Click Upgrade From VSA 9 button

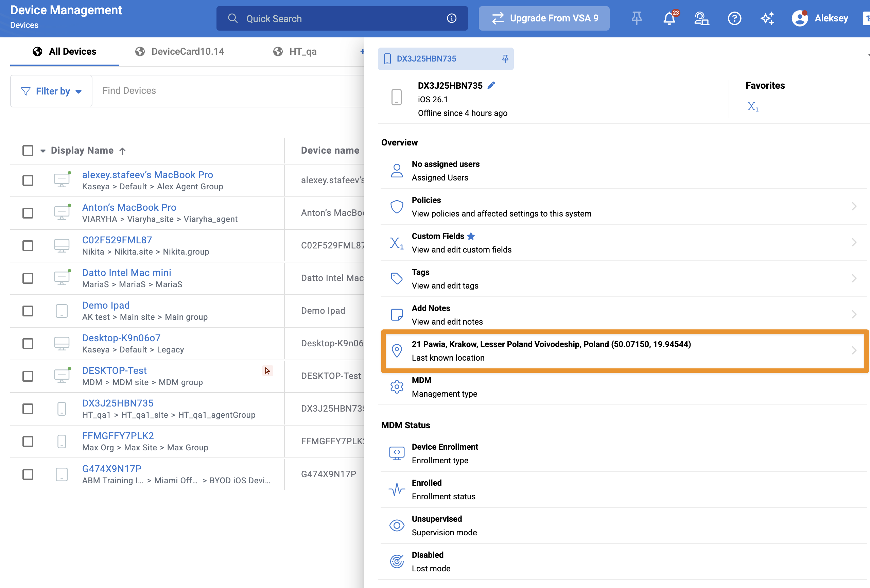(x=544, y=18)
